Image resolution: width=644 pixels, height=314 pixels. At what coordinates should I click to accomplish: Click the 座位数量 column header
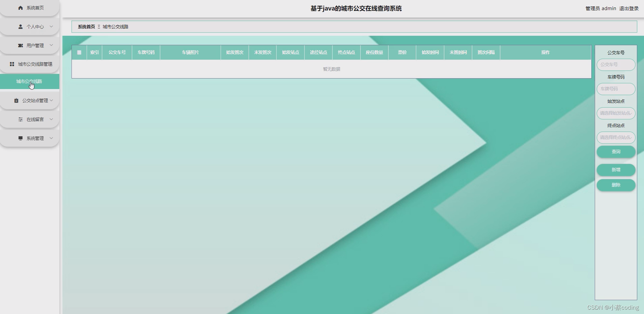coord(374,53)
